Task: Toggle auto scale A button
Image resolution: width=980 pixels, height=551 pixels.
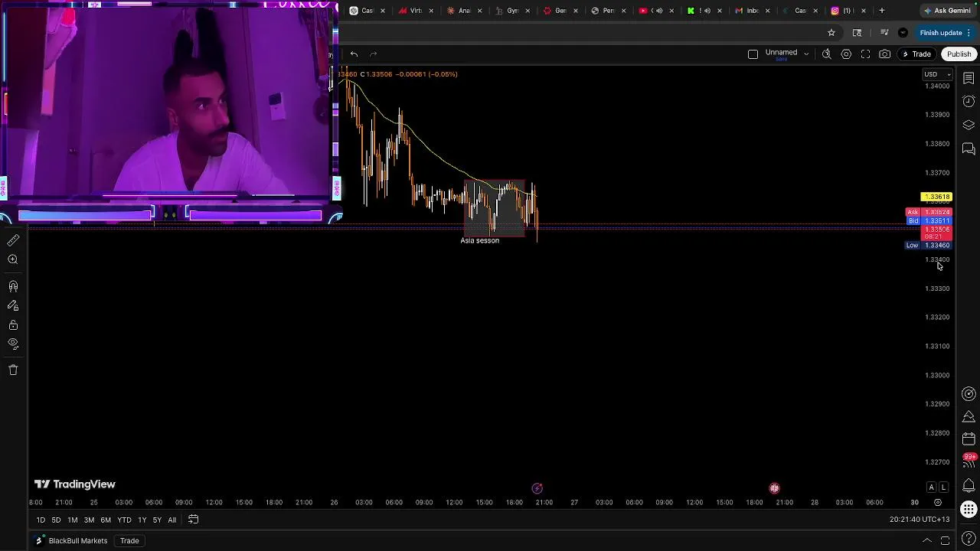Action: click(x=931, y=487)
